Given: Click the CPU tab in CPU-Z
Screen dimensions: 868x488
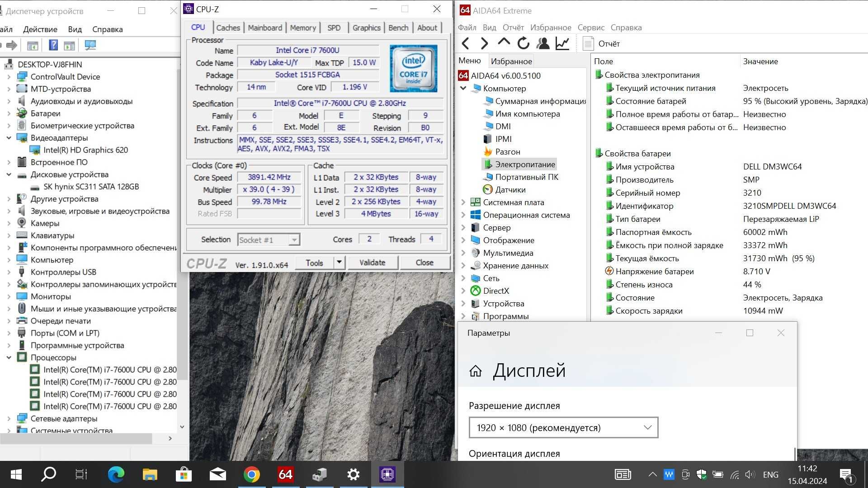Looking at the screenshot, I should (x=198, y=28).
